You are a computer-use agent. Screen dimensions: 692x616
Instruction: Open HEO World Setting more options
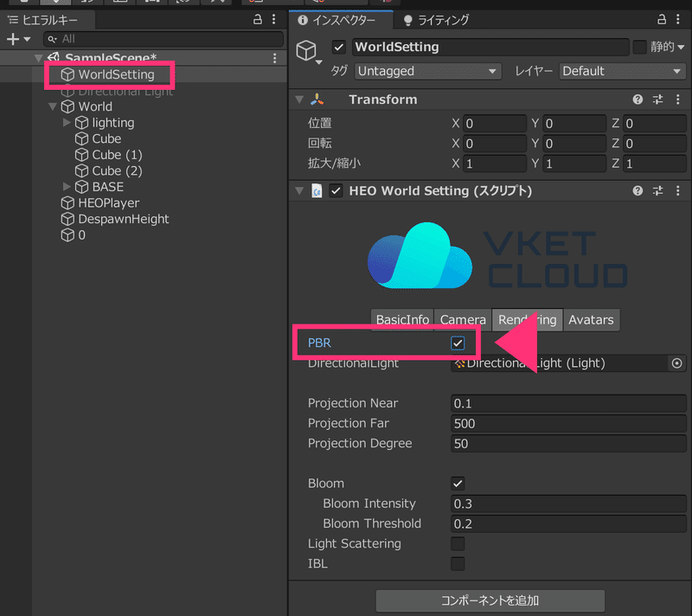pyautogui.click(x=678, y=190)
